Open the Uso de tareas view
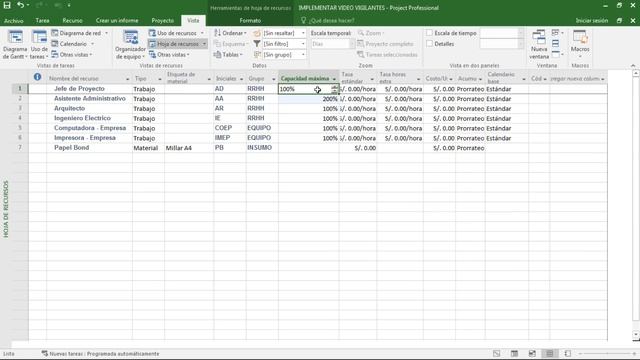This screenshot has width=640, height=360. point(39,45)
